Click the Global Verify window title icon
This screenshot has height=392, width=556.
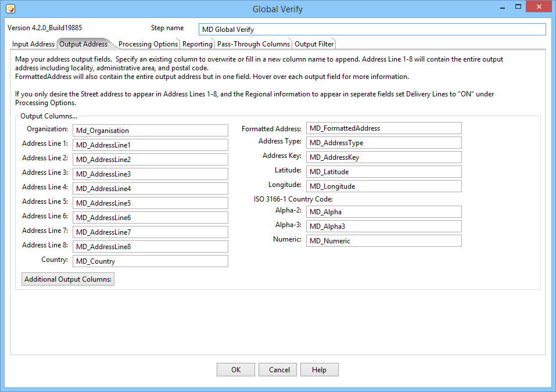pos(10,9)
